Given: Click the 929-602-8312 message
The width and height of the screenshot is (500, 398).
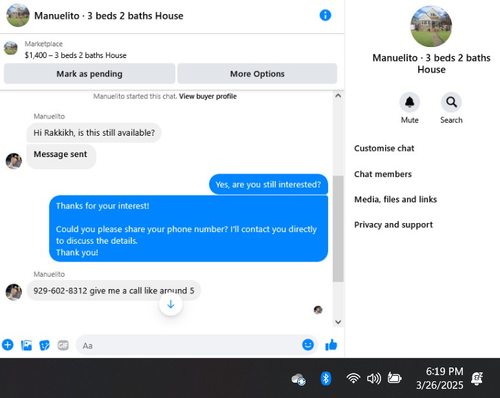Looking at the screenshot, I should coord(114,291).
